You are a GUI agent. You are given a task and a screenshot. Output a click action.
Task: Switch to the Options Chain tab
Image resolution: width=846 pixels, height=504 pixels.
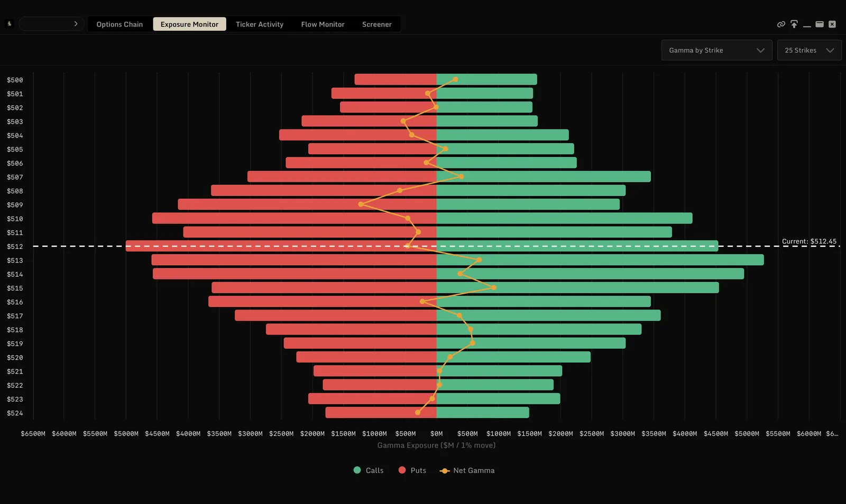119,24
